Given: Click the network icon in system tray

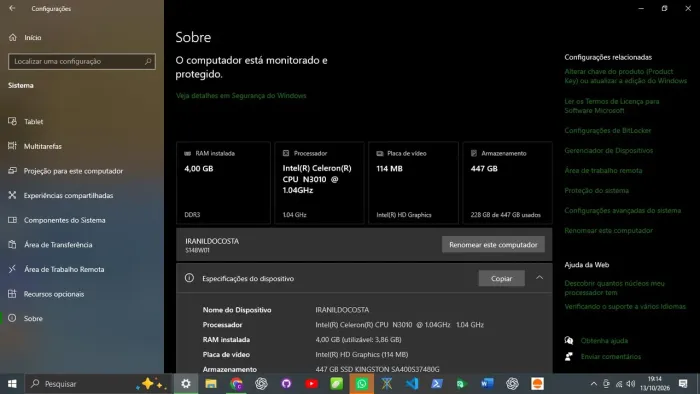Looking at the screenshot, I should [619, 384].
